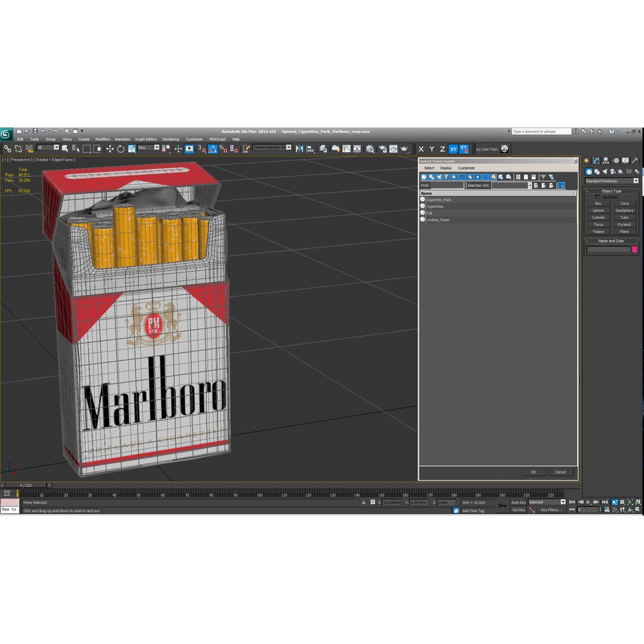Viewport: 644px width, 644px height.
Task: Open the Edit menu
Action: click(20, 139)
